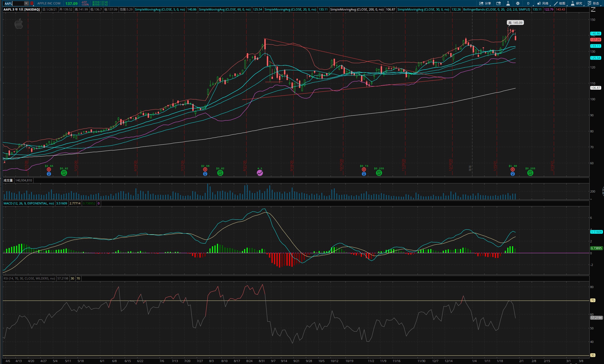Select SimpleMovingAvg (CLOSE, 30, 0, no) label
The image size is (604, 364).
[423, 9]
